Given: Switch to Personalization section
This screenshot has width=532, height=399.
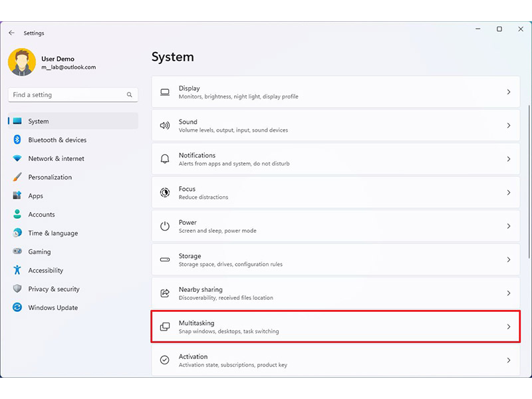Looking at the screenshot, I should (x=50, y=178).
